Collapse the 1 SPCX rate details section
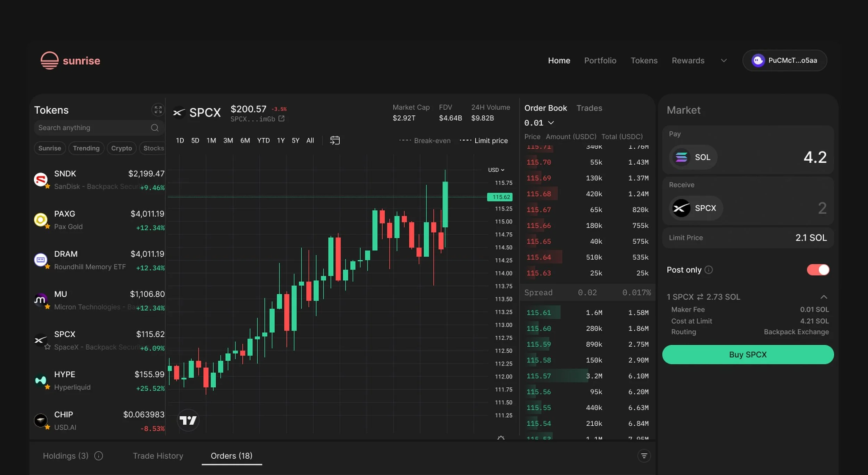 coord(824,297)
